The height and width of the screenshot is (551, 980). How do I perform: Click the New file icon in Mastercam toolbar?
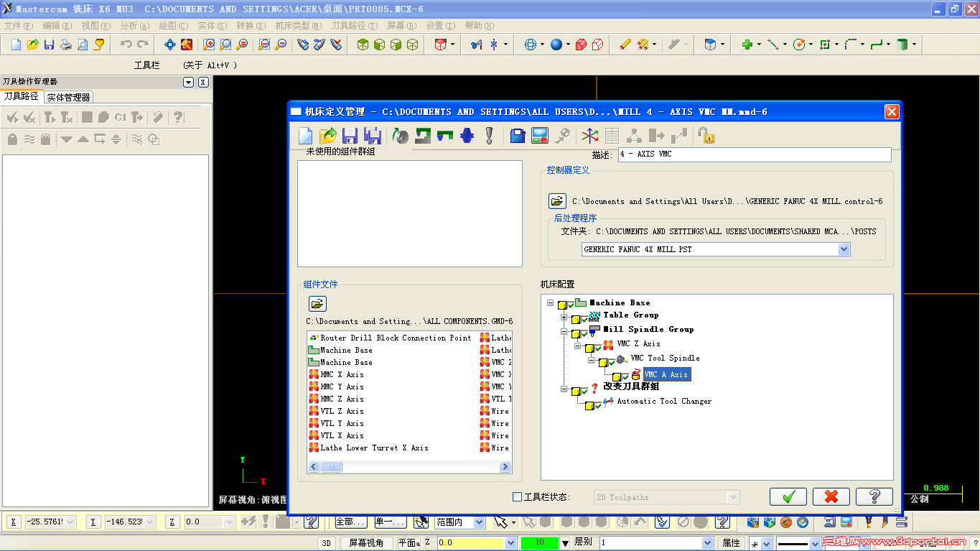pos(16,45)
